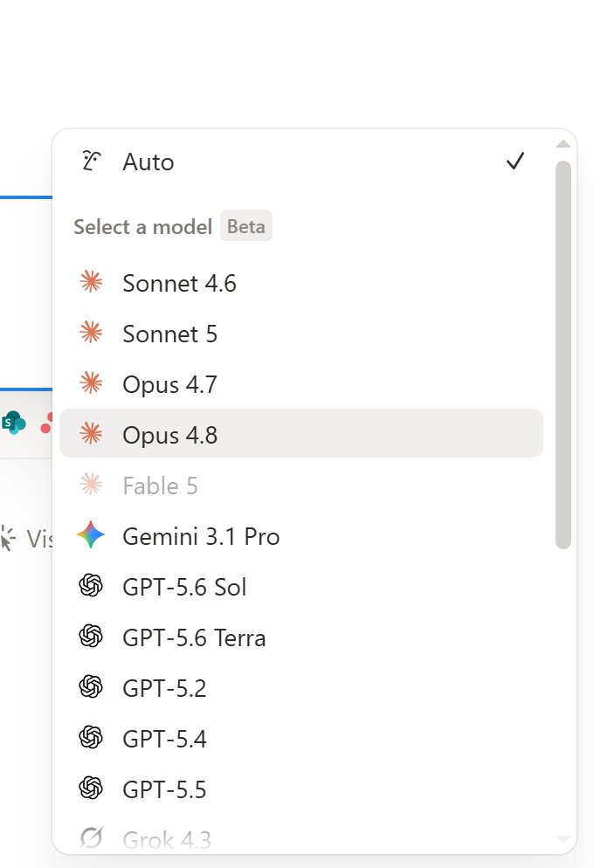The width and height of the screenshot is (594, 868).
Task: Choose Gemini 3.1 Pro model
Action: click(301, 536)
